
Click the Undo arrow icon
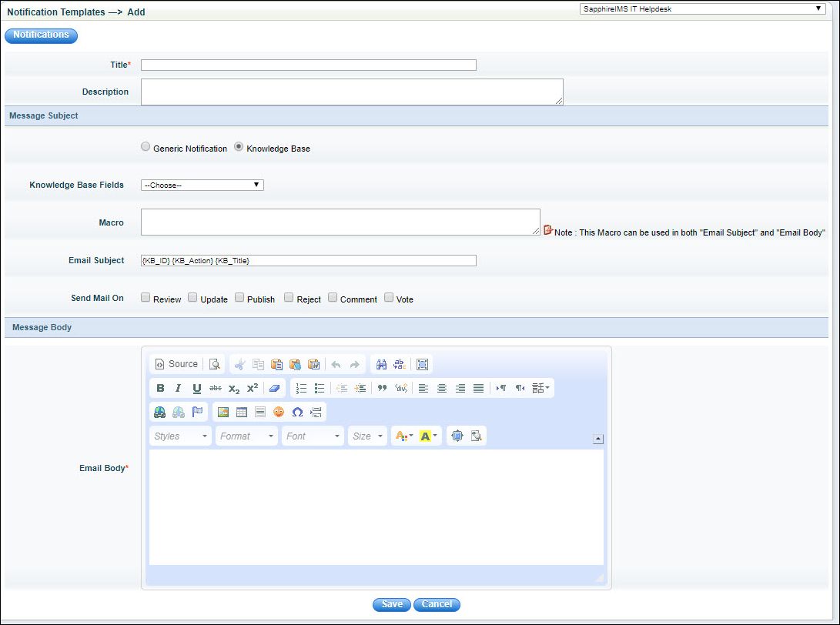click(x=336, y=364)
